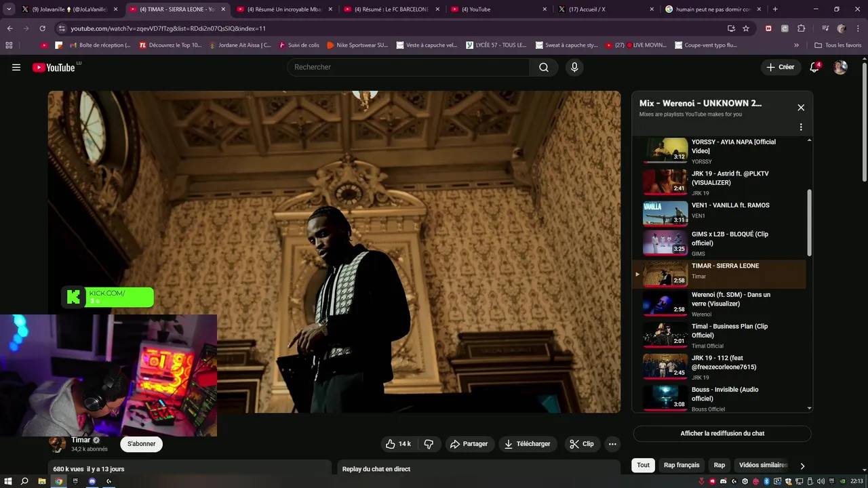Select the 'Rap français' filter chip
Image resolution: width=868 pixels, height=488 pixels.
pyautogui.click(x=682, y=465)
